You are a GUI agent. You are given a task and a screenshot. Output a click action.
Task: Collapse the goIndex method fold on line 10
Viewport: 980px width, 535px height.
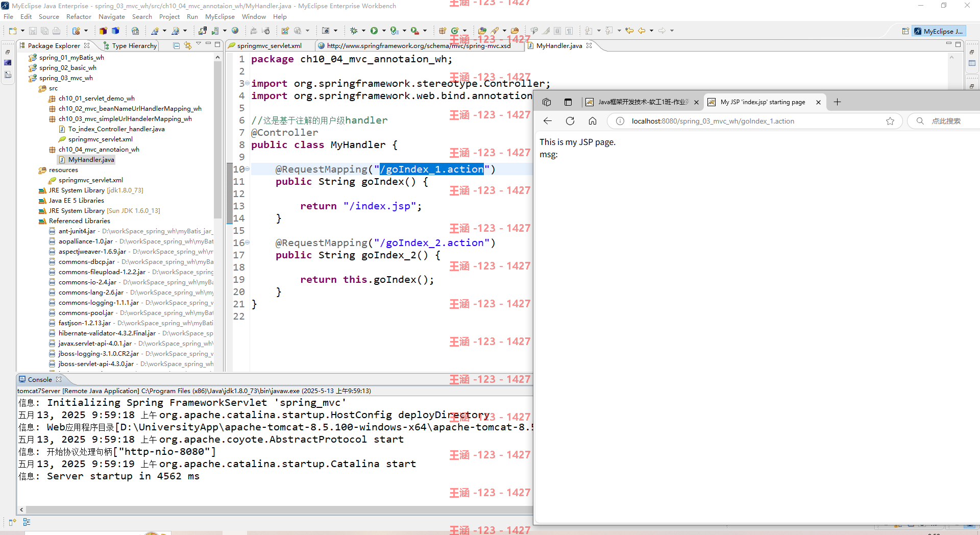coord(248,169)
